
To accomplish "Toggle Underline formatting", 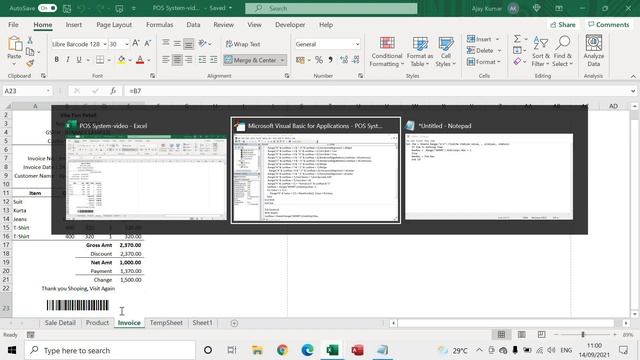I will pyautogui.click(x=79, y=60).
